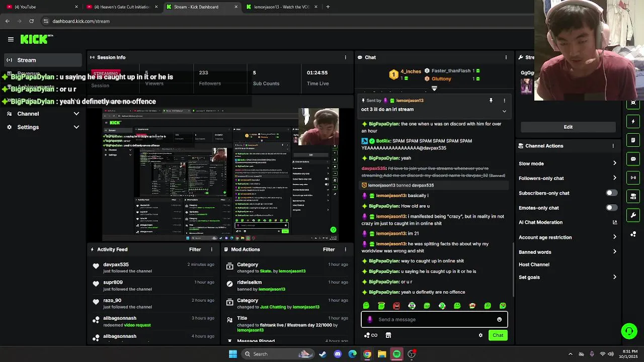
Task: Open the lightning bolt panel in right sidebar
Action: point(633,122)
